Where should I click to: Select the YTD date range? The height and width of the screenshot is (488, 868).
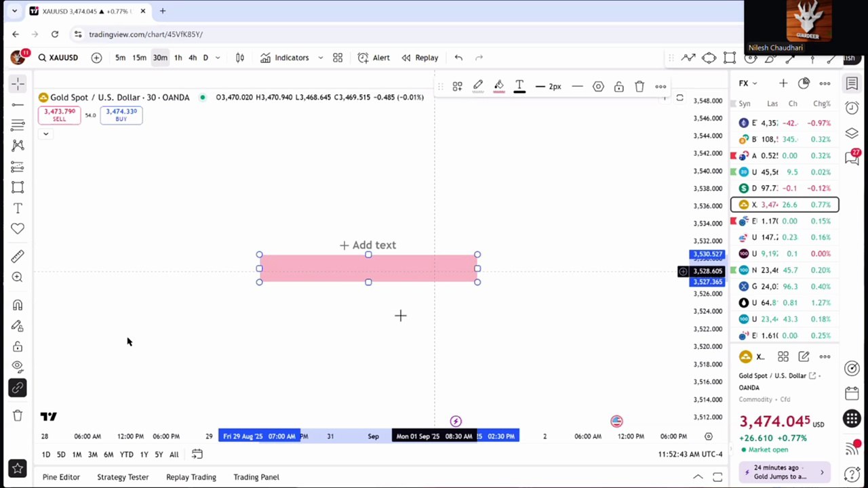[126, 455]
